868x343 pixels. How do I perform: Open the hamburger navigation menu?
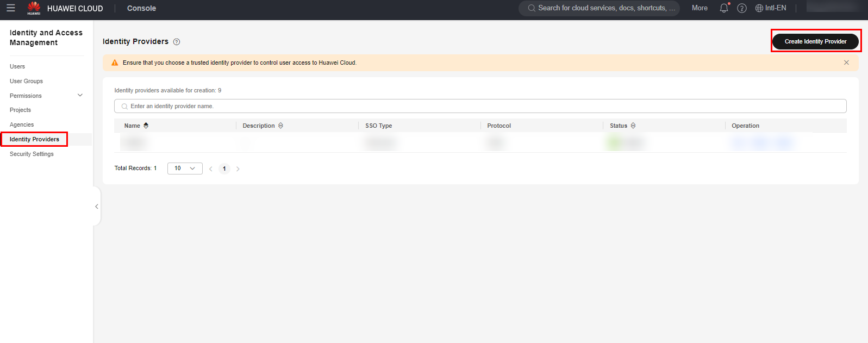pos(10,8)
